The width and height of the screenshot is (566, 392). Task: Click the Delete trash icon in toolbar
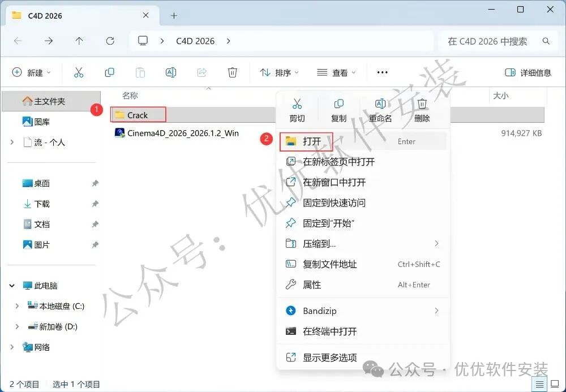233,72
